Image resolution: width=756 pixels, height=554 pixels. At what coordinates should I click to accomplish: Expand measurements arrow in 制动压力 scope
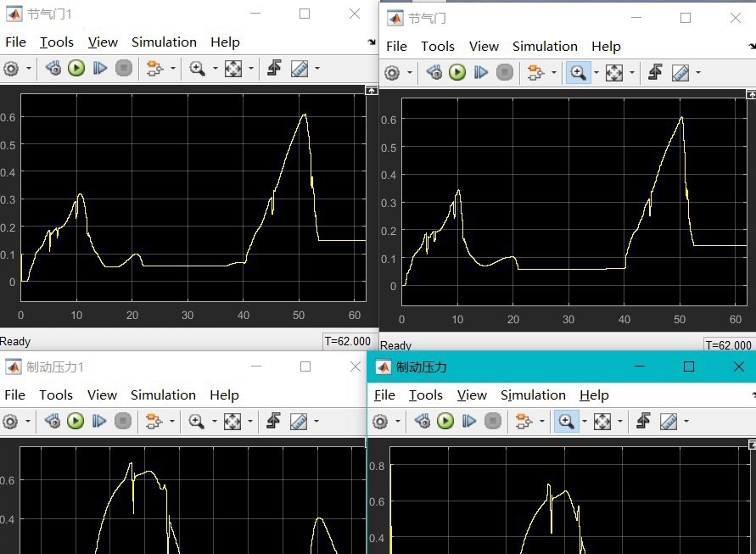click(686, 422)
